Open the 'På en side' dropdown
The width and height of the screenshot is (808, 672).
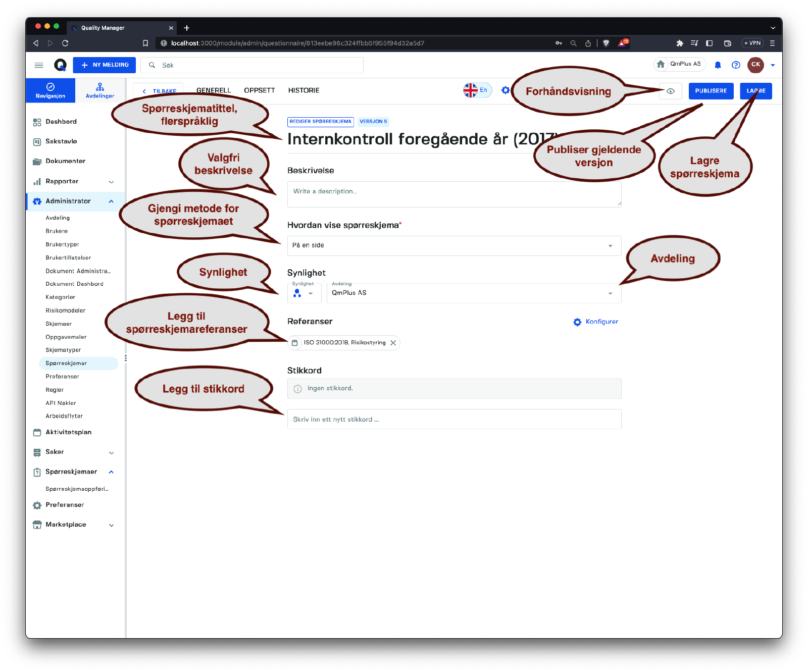coord(454,246)
